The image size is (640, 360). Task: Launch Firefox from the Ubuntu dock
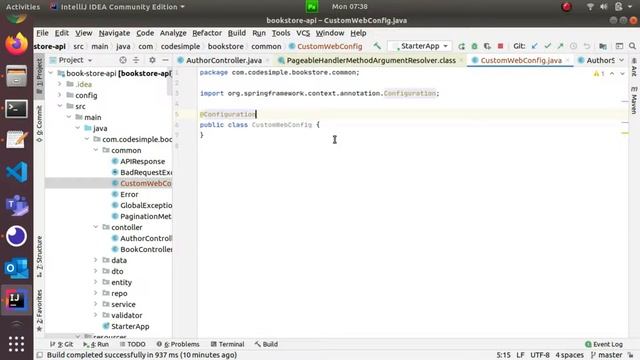16,44
